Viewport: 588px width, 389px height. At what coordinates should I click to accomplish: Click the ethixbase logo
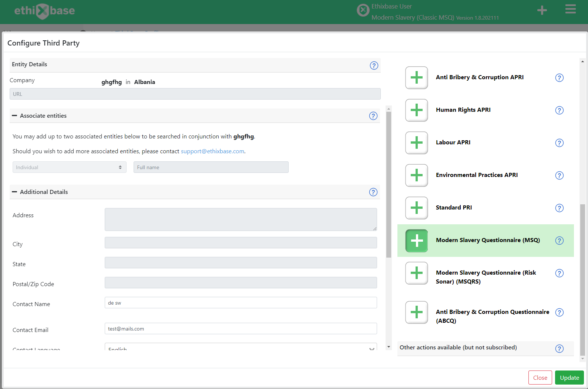tap(44, 11)
